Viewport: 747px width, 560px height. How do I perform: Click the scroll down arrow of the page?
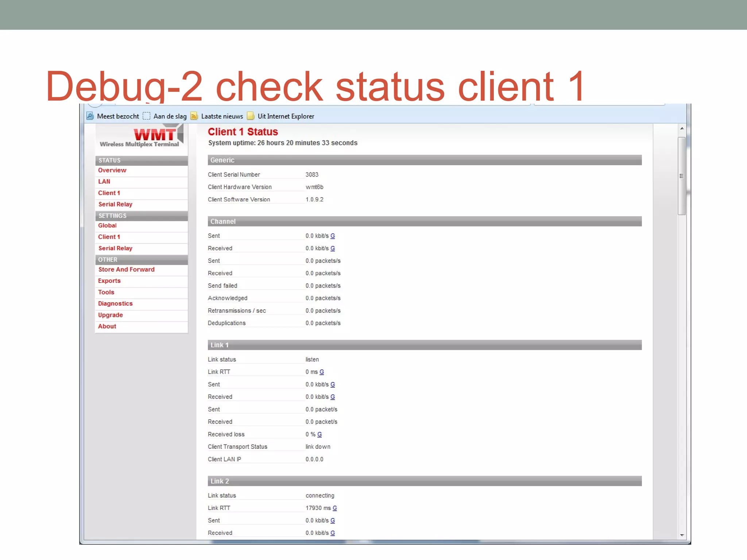click(682, 535)
